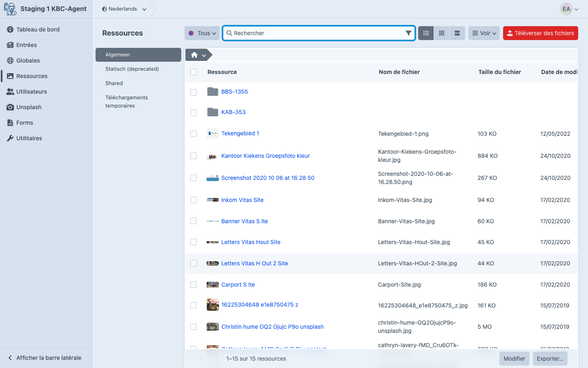Check the box for Tekengebied 1
The image size is (588, 368).
[194, 134]
